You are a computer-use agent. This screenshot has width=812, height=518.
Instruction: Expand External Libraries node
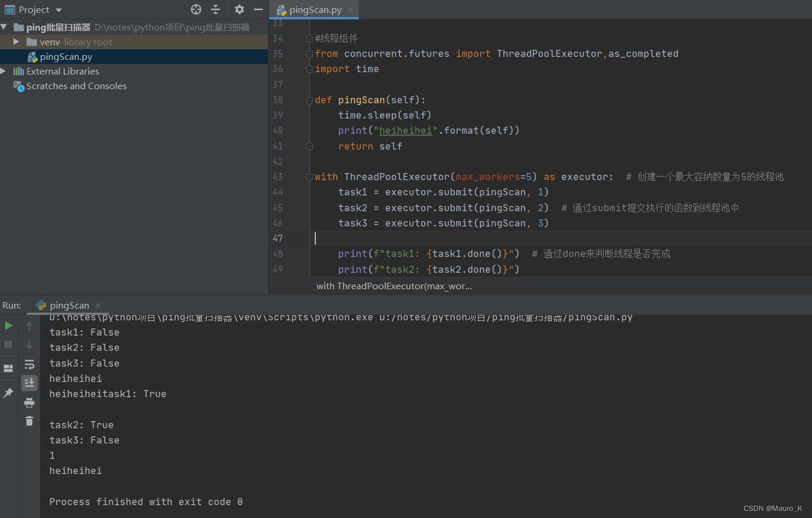click(4, 71)
